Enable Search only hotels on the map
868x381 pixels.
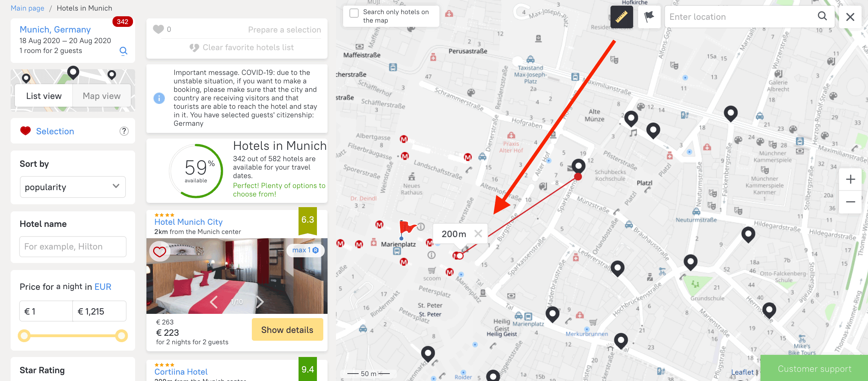[354, 13]
